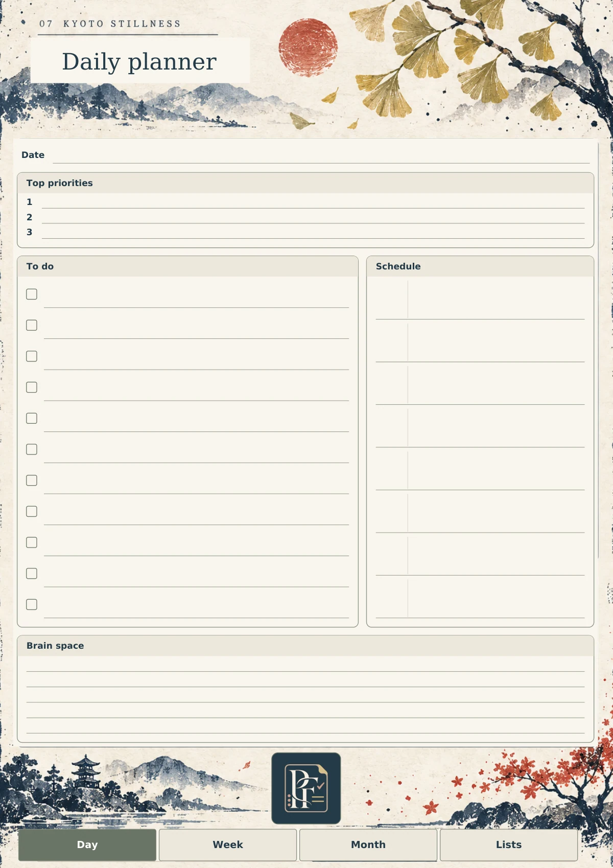Mark the ninth To do checkbox
Image resolution: width=613 pixels, height=868 pixels.
pos(32,542)
